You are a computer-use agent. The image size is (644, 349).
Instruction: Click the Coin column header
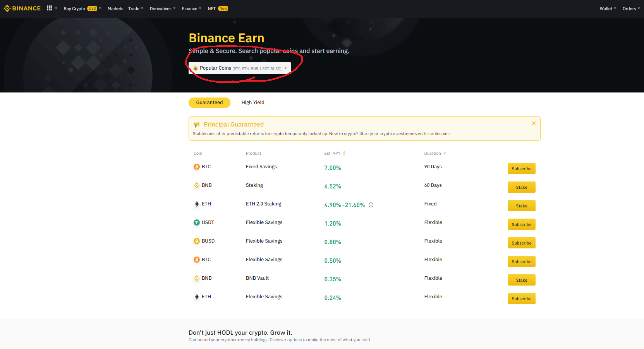[198, 153]
